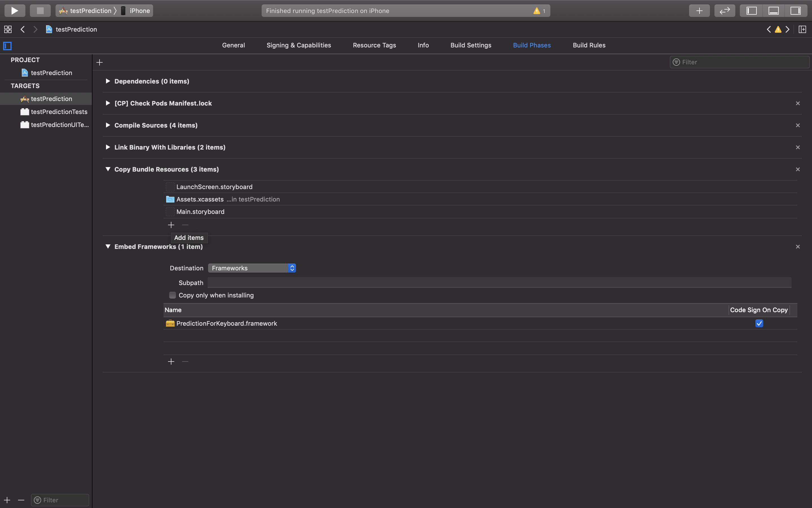Select the testPredictionUITests target
Viewport: 812px width, 508px height.
pyautogui.click(x=46, y=125)
